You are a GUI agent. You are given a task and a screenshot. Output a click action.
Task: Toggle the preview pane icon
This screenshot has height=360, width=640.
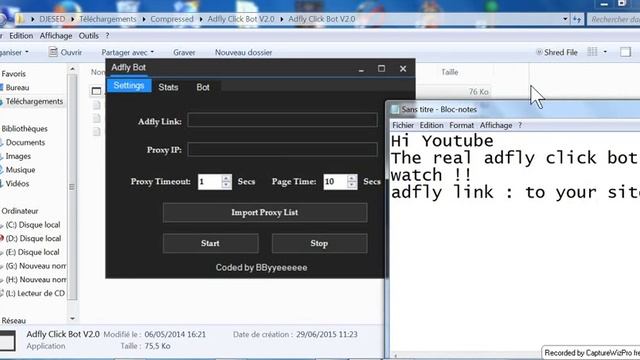(x=625, y=52)
